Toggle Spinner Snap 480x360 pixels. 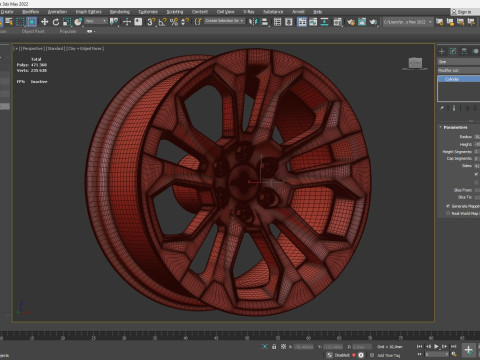[185, 22]
